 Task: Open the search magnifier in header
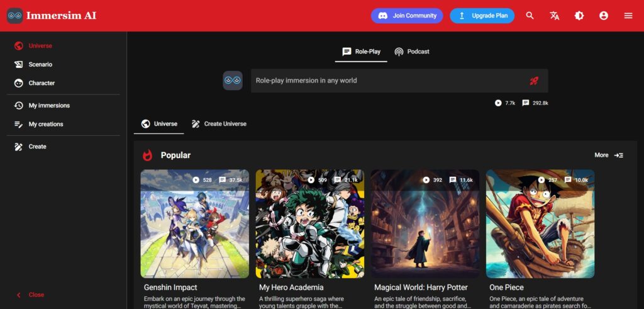(530, 16)
